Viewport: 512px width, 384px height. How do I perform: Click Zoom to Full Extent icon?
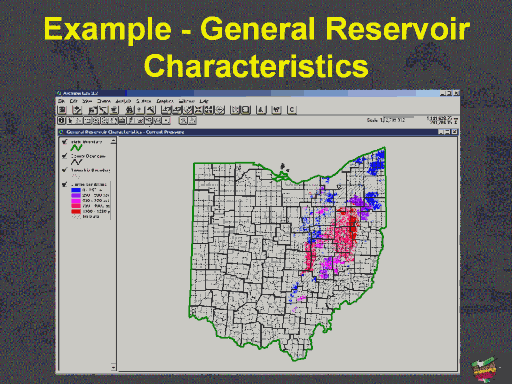tap(166, 110)
